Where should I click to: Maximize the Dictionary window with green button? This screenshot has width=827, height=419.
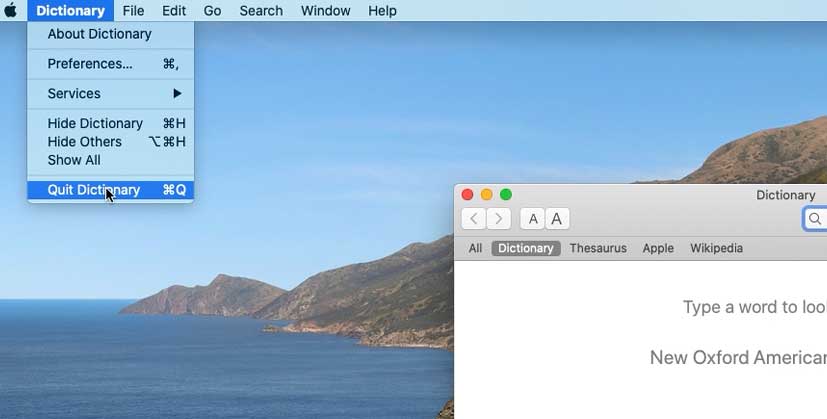pos(506,195)
